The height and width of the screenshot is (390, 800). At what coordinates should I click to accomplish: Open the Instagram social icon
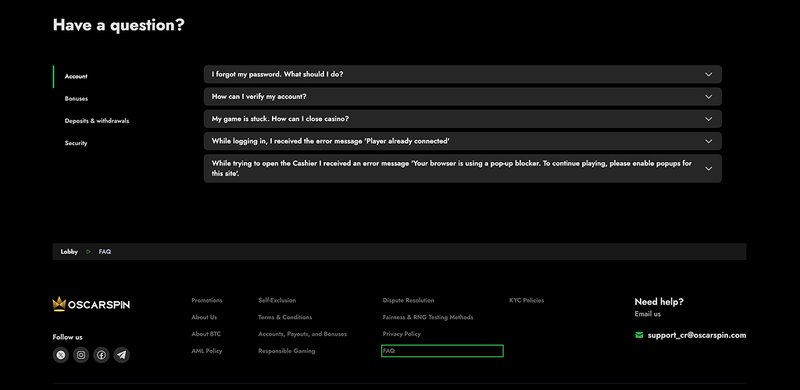click(81, 355)
